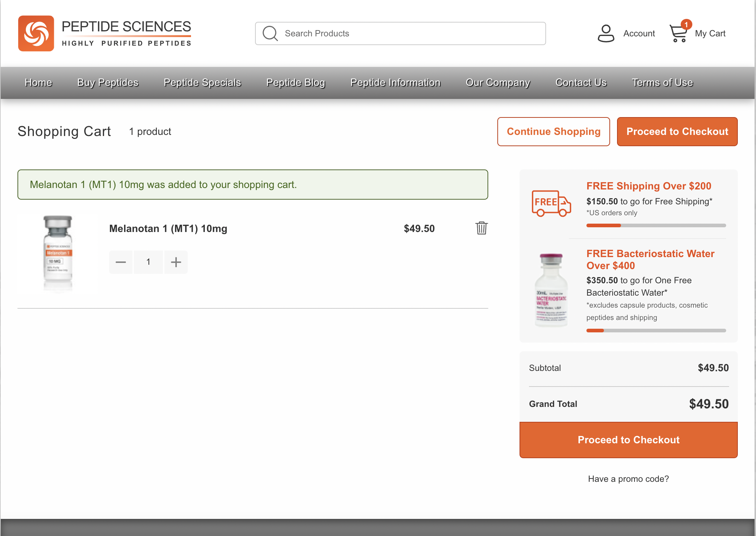Click the Highly Purified Peptides tagline
The image size is (756, 536).
pyautogui.click(x=127, y=43)
